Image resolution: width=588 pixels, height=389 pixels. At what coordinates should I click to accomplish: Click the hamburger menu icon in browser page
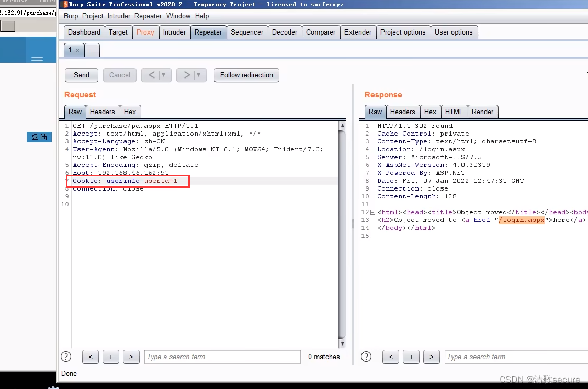37,59
